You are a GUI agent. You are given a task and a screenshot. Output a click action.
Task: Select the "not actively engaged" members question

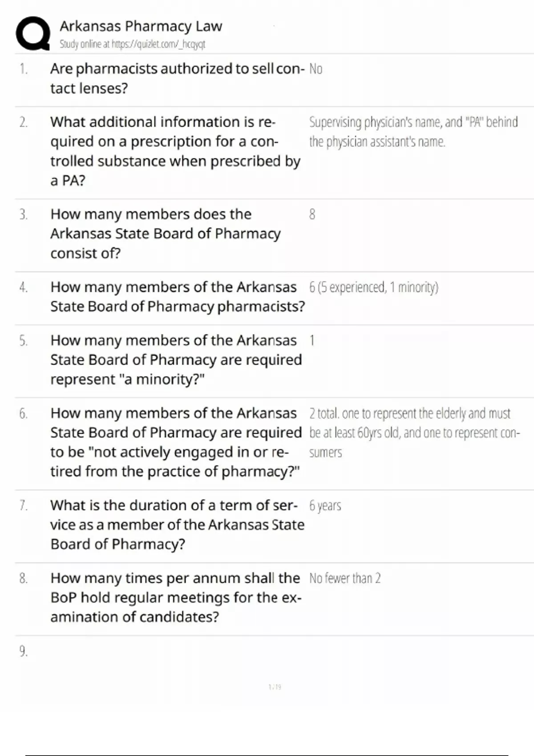pos(176,442)
